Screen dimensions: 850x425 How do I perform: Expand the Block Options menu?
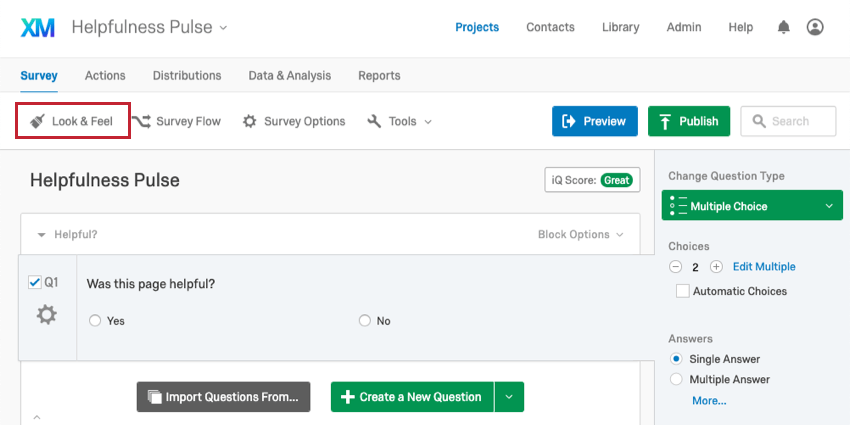tap(580, 235)
